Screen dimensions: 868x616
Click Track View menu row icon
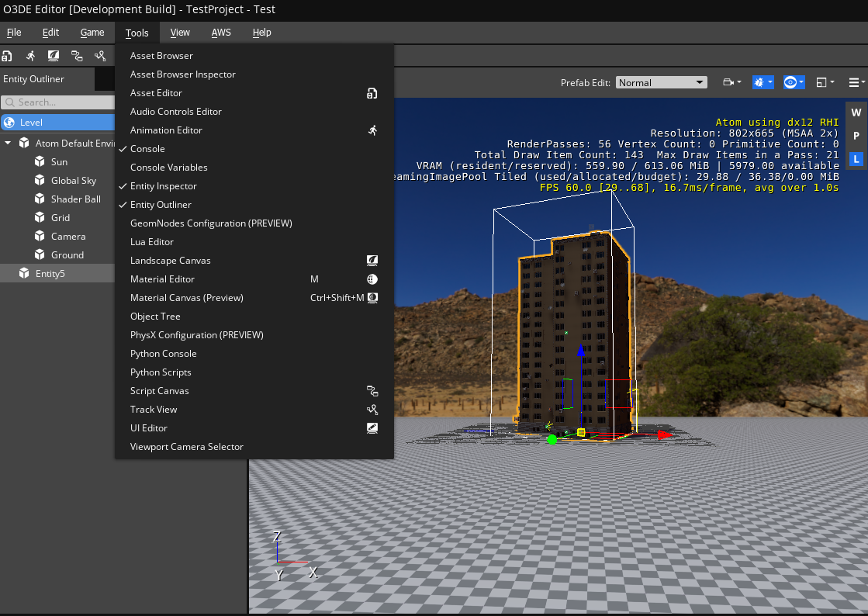pos(372,410)
